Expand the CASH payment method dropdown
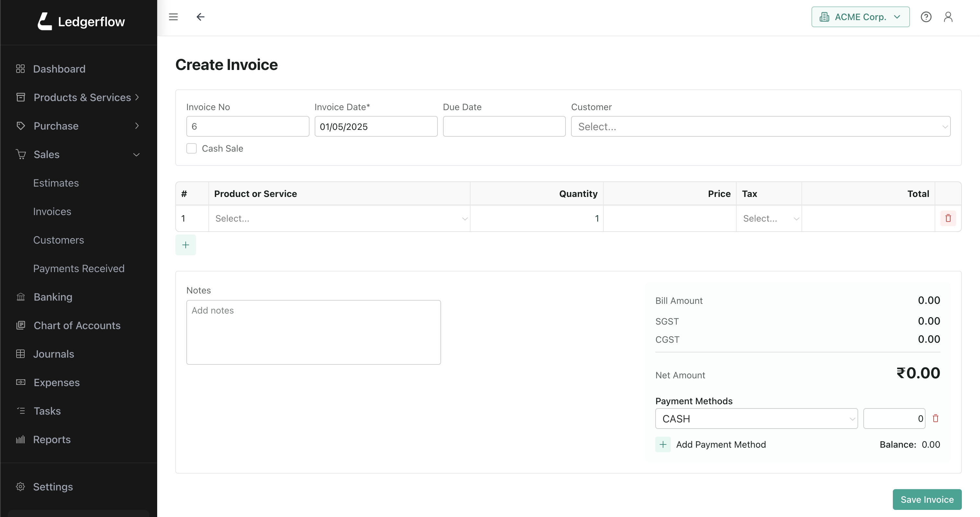The image size is (980, 517). (756, 419)
